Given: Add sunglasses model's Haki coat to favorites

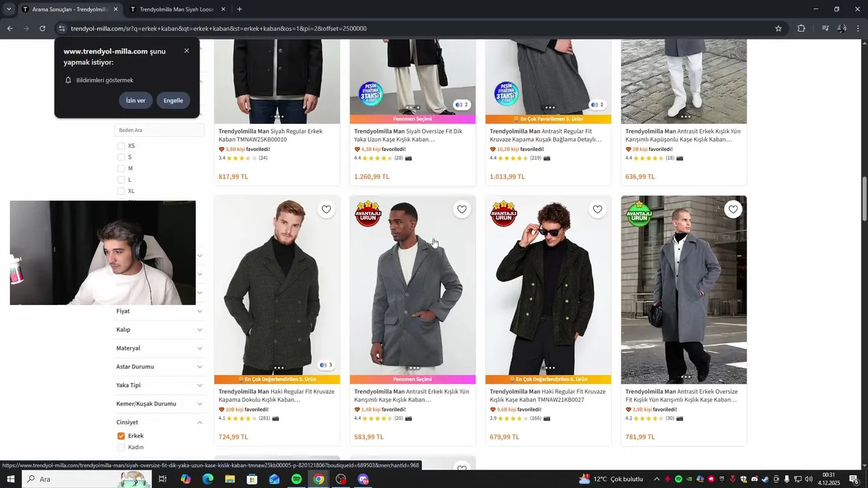Looking at the screenshot, I should (x=597, y=209).
